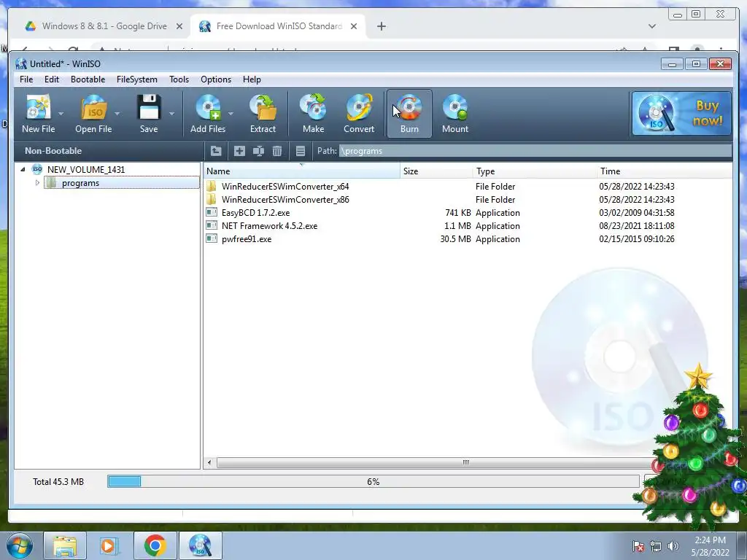Open the Add Files dropdown arrow

231,114
